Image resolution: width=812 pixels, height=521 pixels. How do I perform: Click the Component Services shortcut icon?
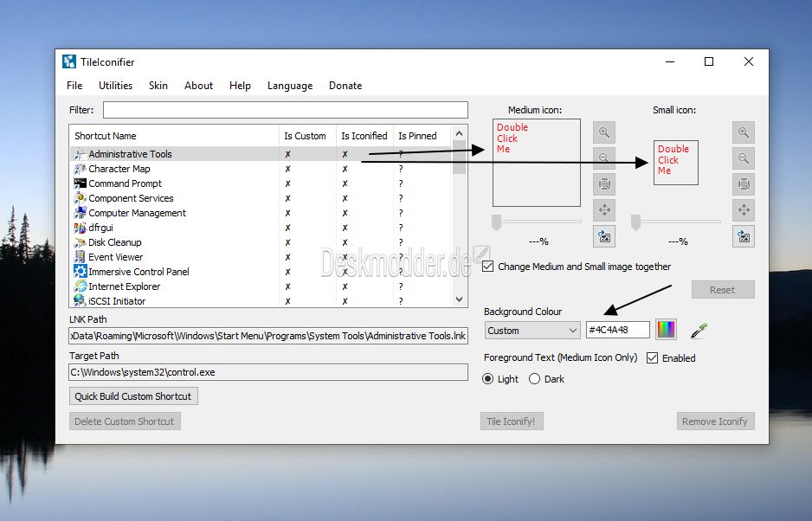[80, 198]
